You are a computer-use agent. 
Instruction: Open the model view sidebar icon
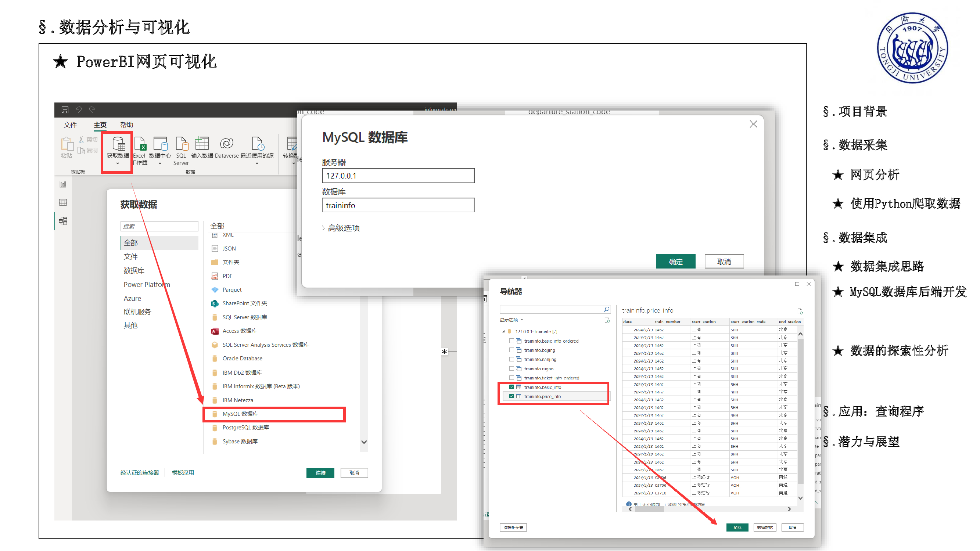pyautogui.click(x=63, y=221)
